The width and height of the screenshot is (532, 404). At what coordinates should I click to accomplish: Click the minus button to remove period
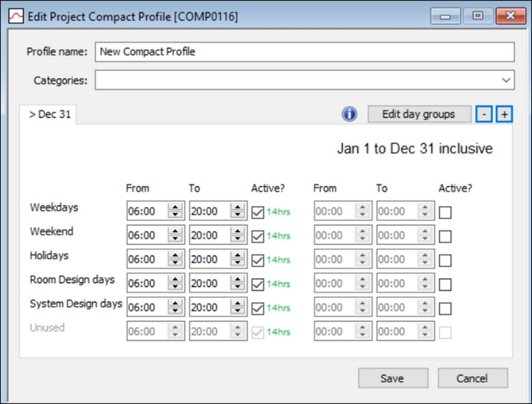tap(484, 114)
